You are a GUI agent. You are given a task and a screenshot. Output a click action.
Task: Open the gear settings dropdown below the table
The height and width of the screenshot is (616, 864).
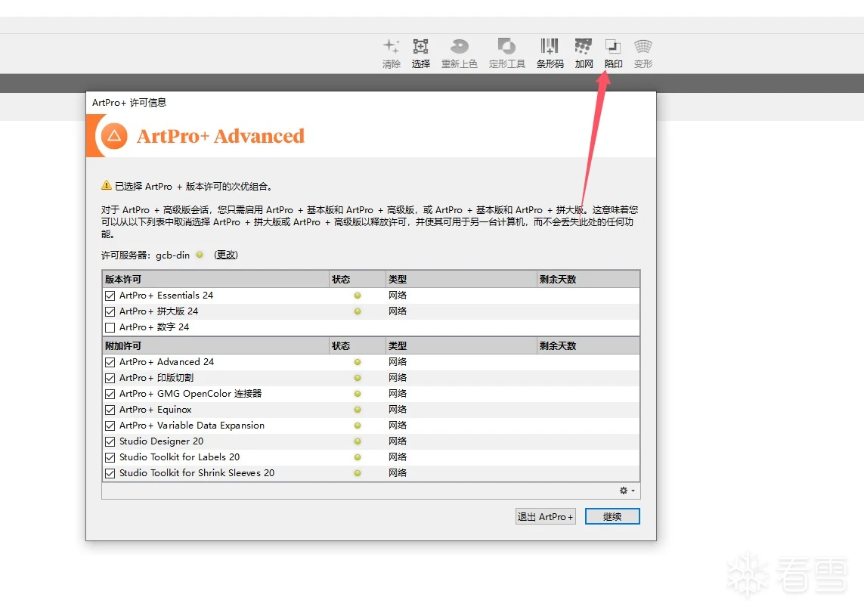[x=627, y=491]
